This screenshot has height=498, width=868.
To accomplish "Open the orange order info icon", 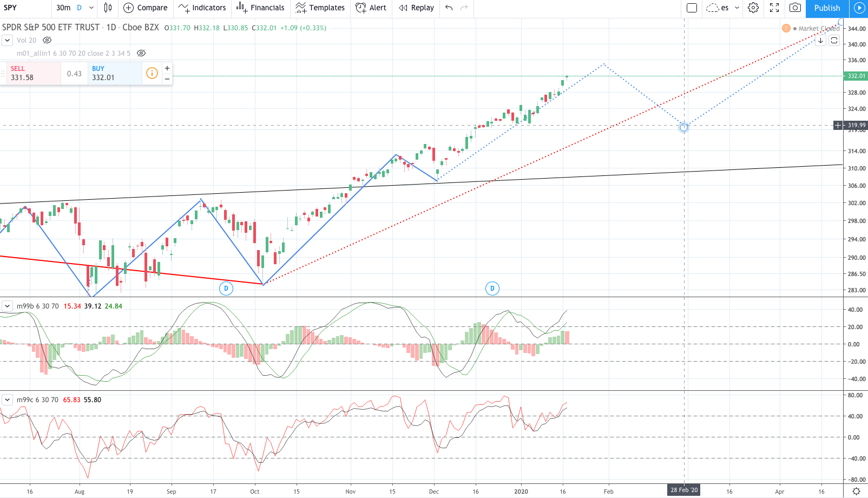I will [152, 73].
